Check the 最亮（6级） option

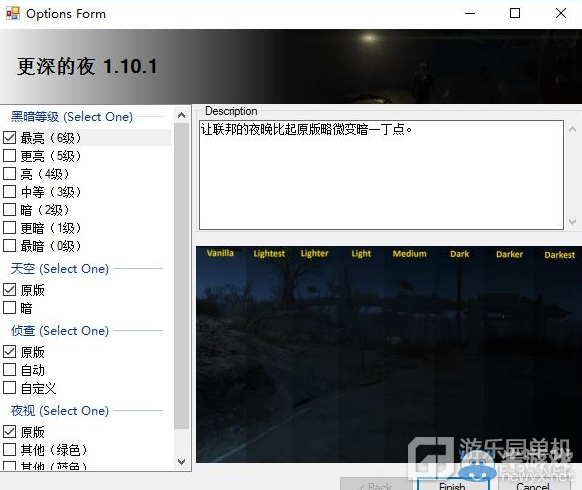coord(9,138)
